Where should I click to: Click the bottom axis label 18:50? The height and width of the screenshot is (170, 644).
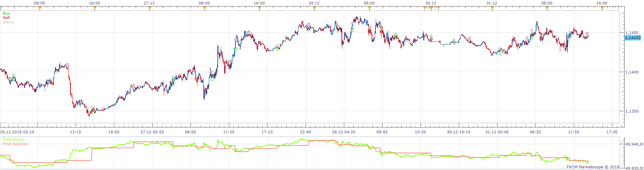[x=114, y=132]
